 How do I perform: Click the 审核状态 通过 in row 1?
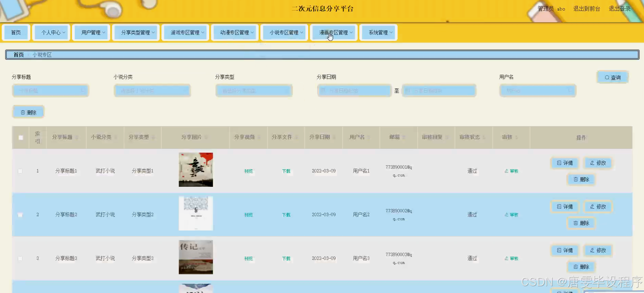472,171
